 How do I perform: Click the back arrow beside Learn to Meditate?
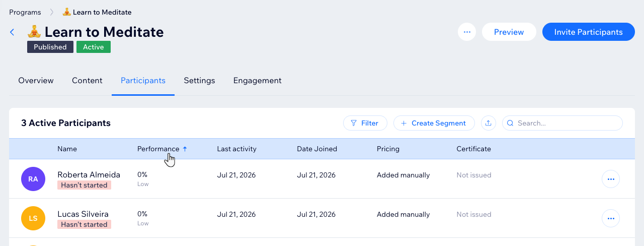pyautogui.click(x=12, y=32)
